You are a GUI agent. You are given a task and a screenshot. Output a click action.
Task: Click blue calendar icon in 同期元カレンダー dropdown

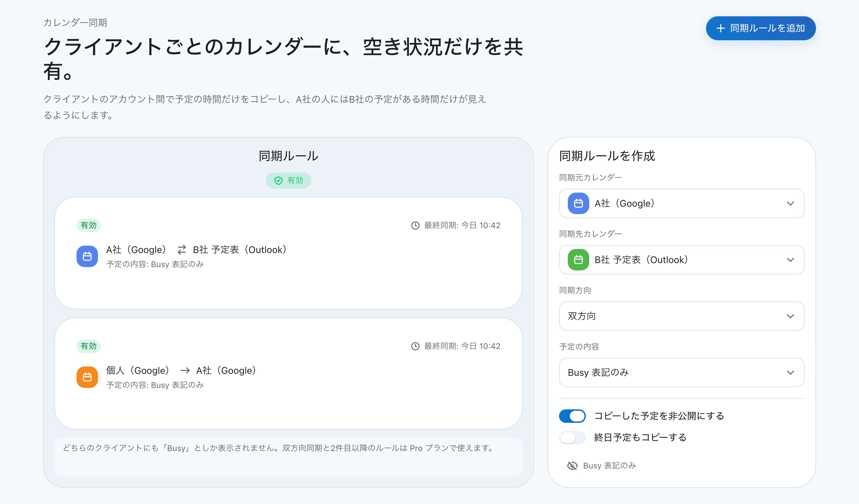pyautogui.click(x=578, y=203)
